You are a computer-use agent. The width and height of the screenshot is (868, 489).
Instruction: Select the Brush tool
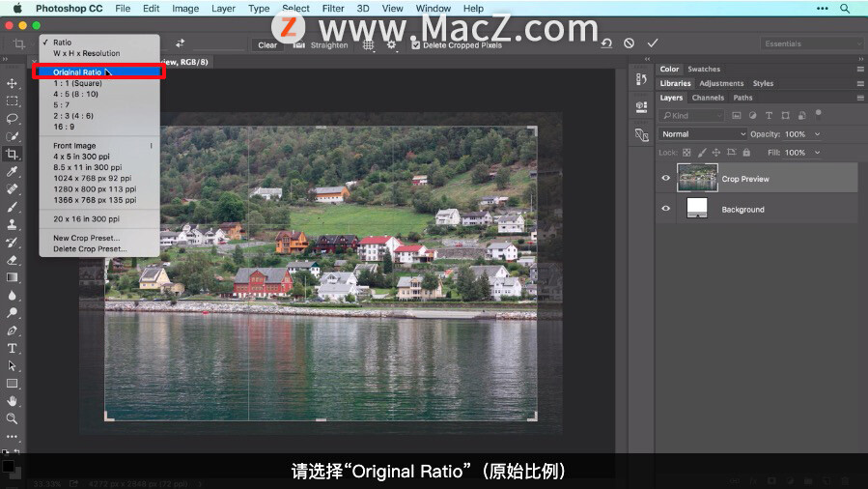coord(12,207)
